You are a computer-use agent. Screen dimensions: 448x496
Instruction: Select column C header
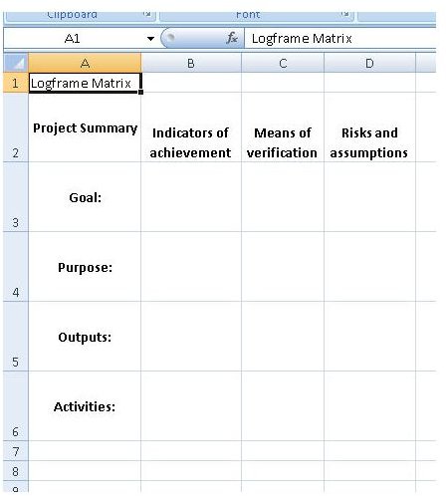283,63
